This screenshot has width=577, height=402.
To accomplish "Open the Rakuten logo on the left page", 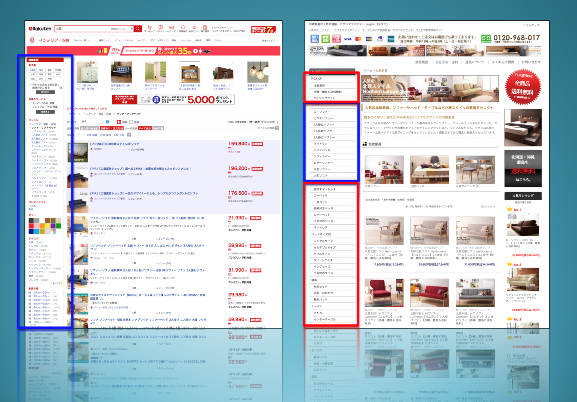I will (x=40, y=29).
